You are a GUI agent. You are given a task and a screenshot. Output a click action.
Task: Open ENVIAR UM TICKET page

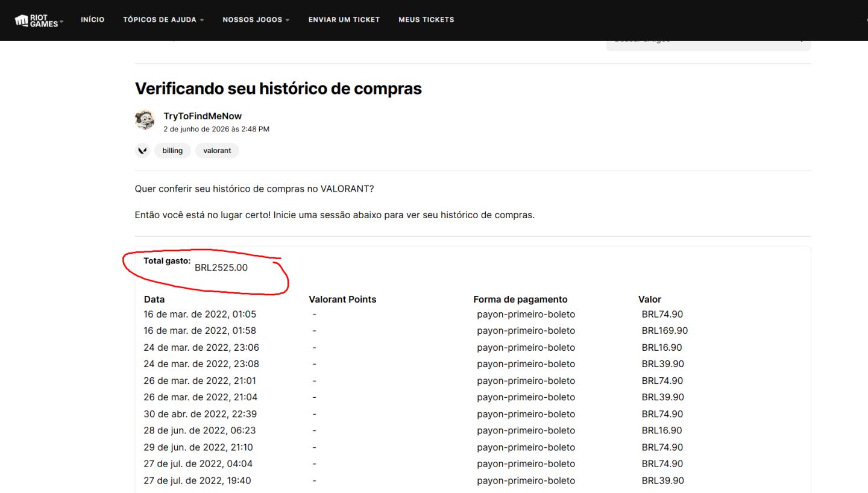click(344, 20)
